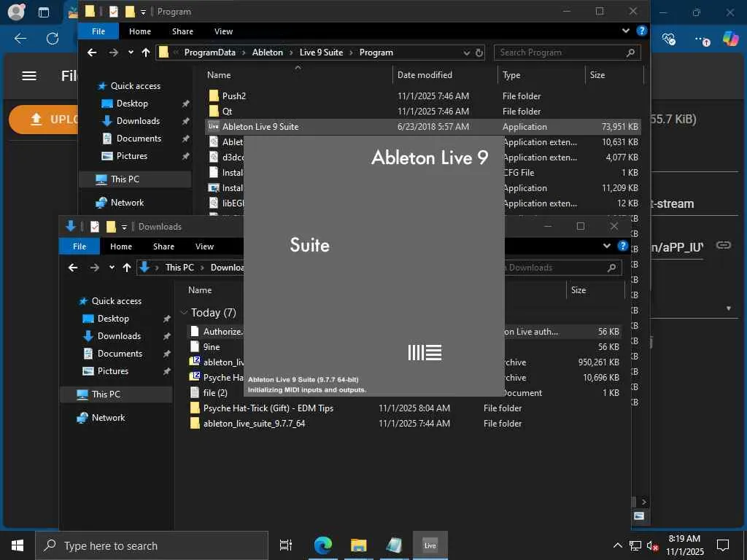The image size is (747, 560).
Task: Click Task View button on taskbar
Action: click(x=286, y=545)
